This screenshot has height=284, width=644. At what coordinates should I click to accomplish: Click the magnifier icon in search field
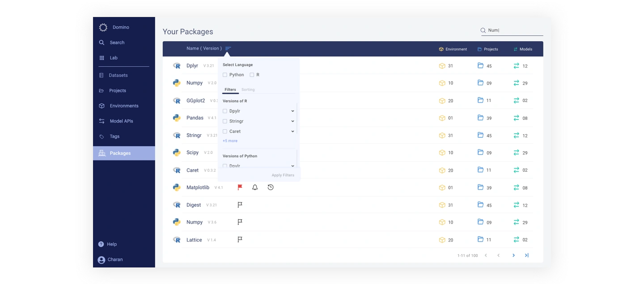point(483,30)
